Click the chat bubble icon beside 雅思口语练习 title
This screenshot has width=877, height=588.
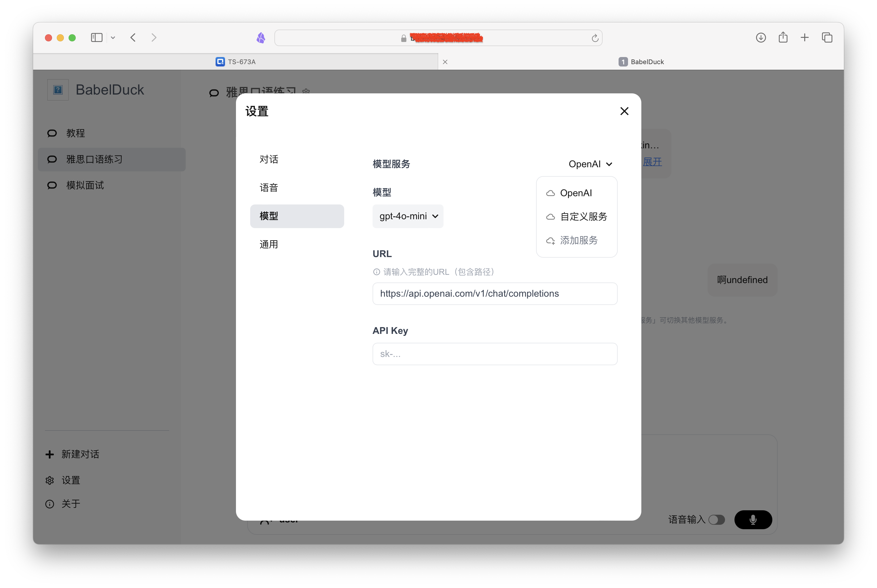(x=214, y=93)
